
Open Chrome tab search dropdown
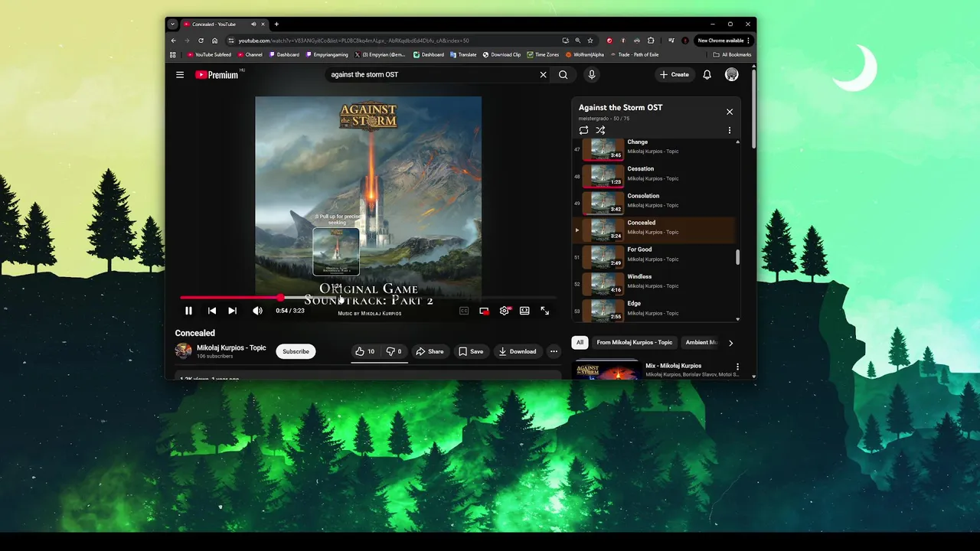pos(173,24)
